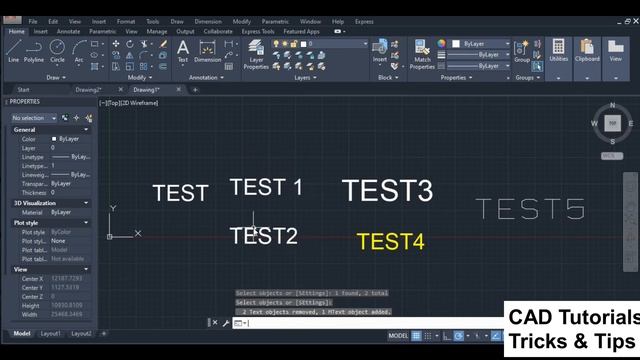Collapse the General section
The width and height of the screenshot is (640, 360).
[86, 130]
